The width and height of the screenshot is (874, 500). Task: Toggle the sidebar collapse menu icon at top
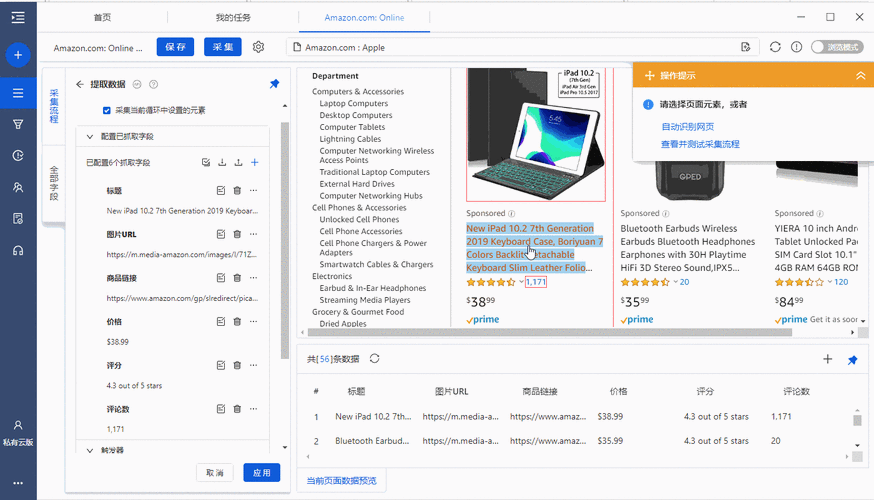click(x=18, y=18)
